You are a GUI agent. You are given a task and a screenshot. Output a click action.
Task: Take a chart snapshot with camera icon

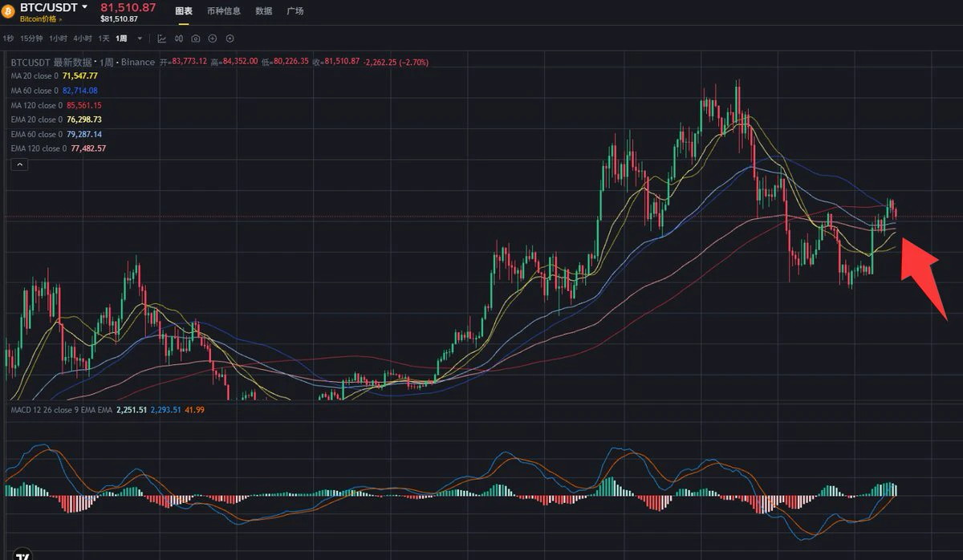[195, 39]
